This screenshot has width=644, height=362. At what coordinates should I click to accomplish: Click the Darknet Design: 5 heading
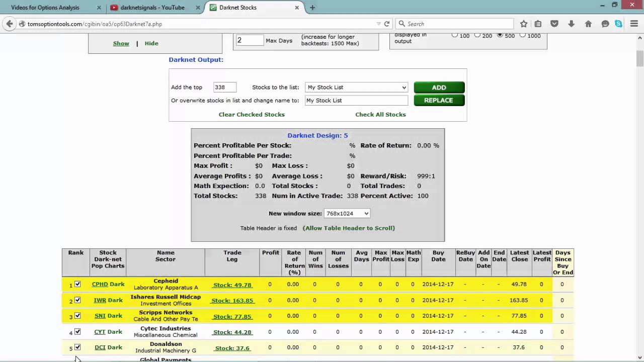pyautogui.click(x=317, y=135)
